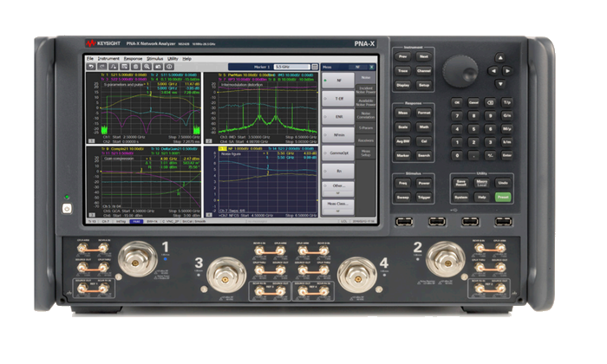The height and width of the screenshot is (364, 607).
Task: Open the keypad icon beside the Marker 1 field
Action: point(315,67)
